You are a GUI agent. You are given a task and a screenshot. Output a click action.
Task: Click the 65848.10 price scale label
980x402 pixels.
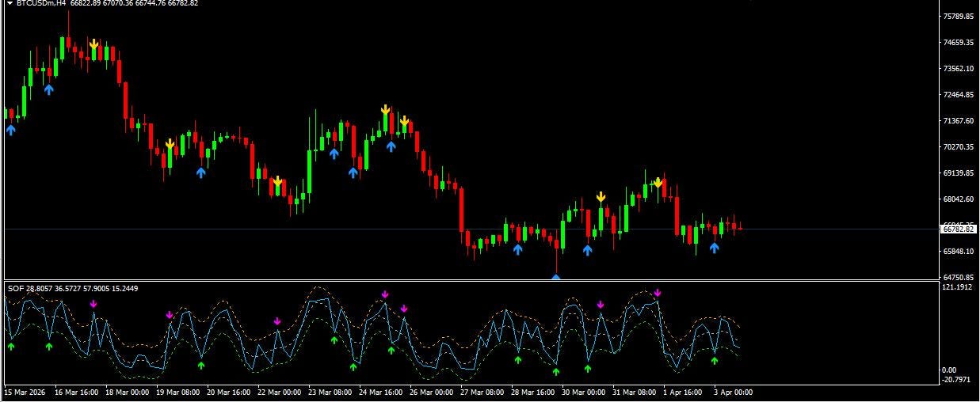(x=958, y=252)
